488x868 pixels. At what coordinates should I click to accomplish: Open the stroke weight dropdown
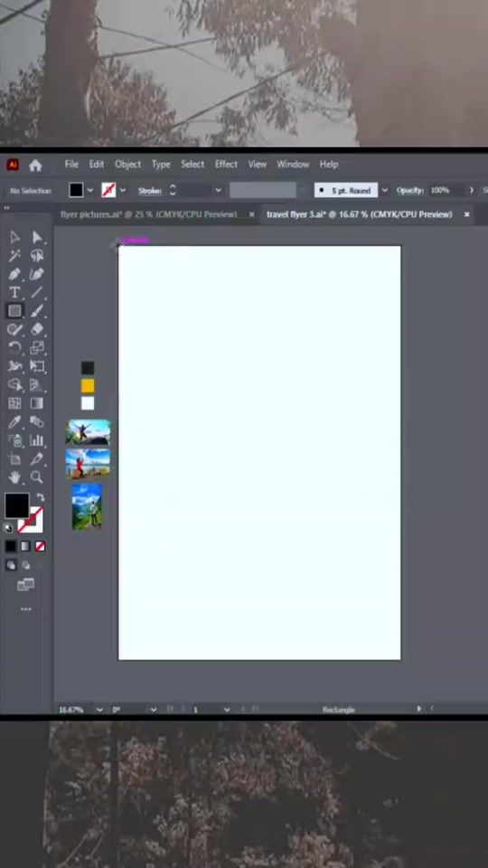[218, 191]
